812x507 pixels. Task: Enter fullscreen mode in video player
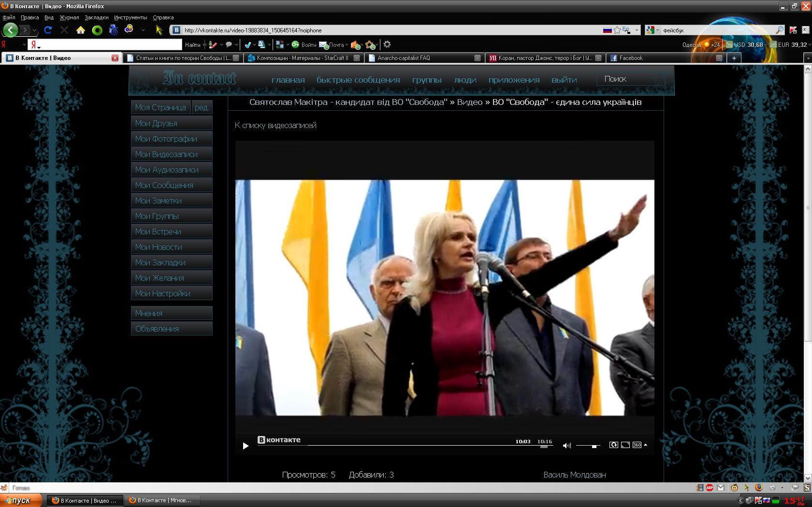pos(625,445)
